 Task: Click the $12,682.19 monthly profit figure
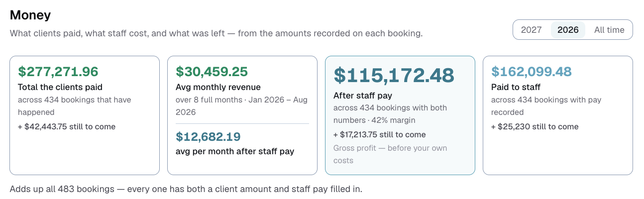[208, 136]
